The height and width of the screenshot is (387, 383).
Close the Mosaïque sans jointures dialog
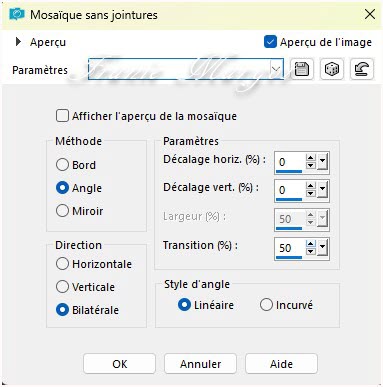(370, 14)
